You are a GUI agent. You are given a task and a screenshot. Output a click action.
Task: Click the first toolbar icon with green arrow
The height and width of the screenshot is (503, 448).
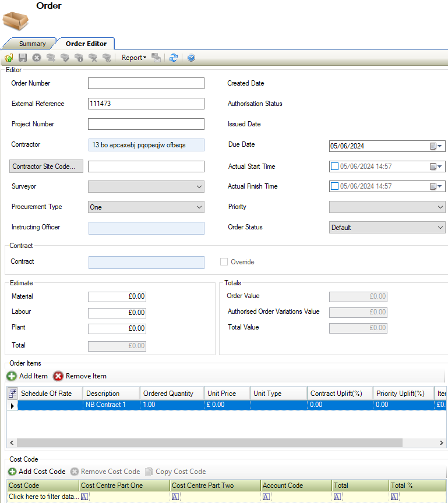coord(9,58)
